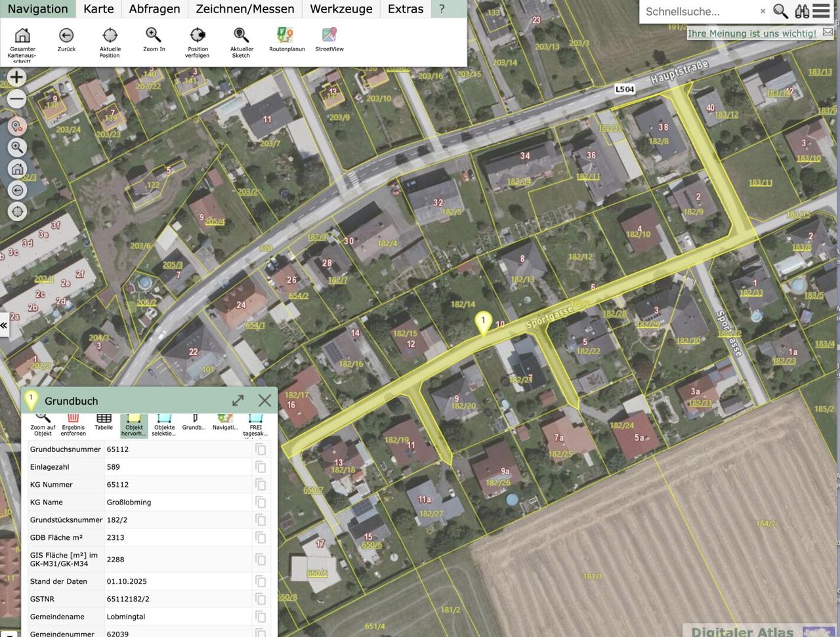
Task: Click the Routenplanung icon in the toolbar
Action: tap(286, 35)
